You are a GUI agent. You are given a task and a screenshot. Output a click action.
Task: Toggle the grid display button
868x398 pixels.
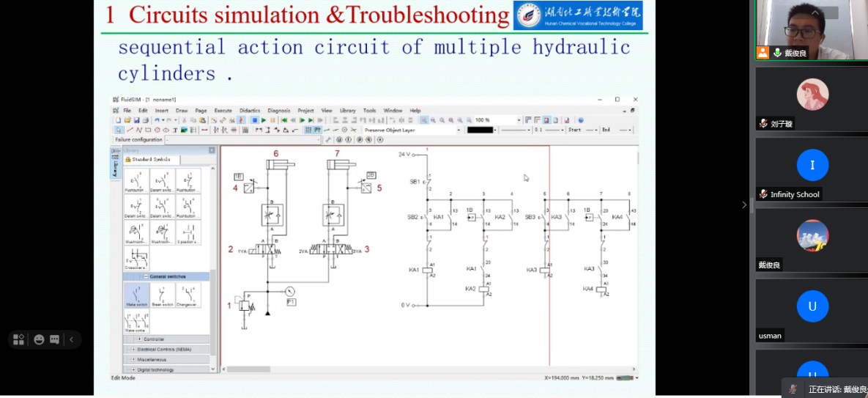pyautogui.click(x=308, y=130)
